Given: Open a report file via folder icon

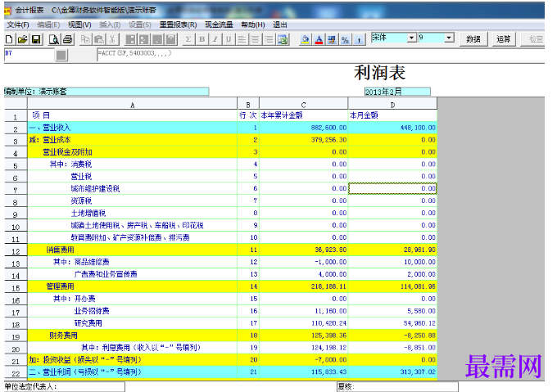Looking at the screenshot, I should coord(22,39).
